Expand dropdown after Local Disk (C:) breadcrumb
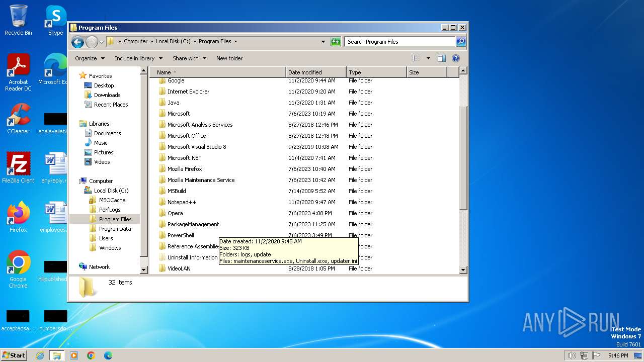 [194, 42]
